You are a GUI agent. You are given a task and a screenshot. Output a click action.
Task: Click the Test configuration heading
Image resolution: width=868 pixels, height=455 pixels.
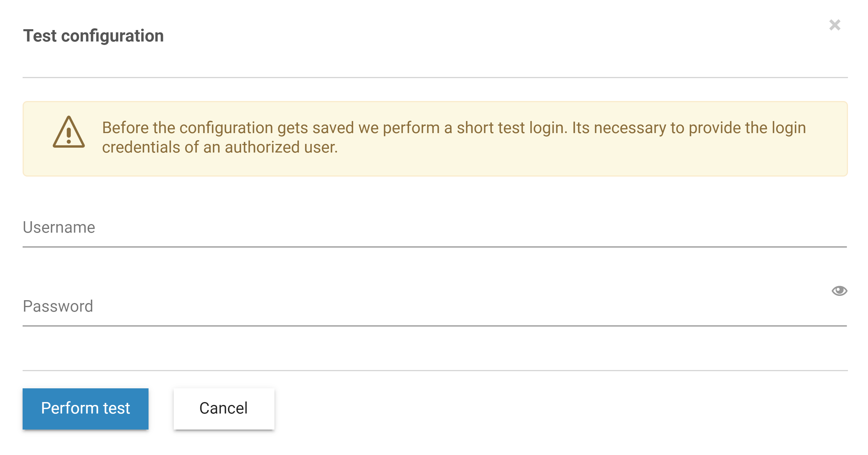(x=93, y=36)
